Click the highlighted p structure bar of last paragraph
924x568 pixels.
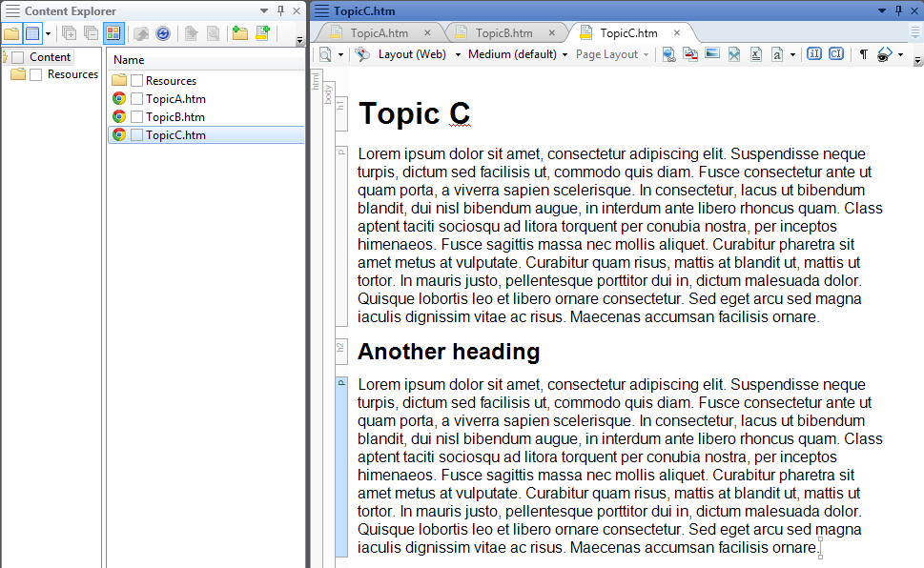341,467
